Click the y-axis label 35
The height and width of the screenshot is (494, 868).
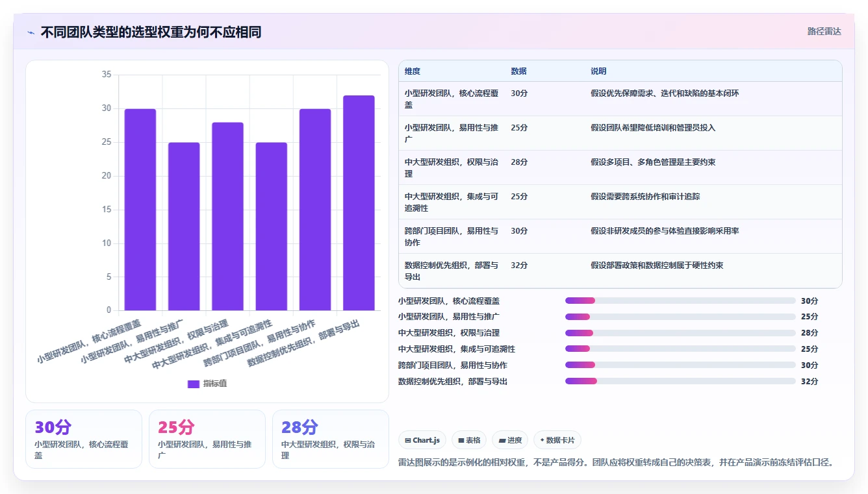coord(107,75)
